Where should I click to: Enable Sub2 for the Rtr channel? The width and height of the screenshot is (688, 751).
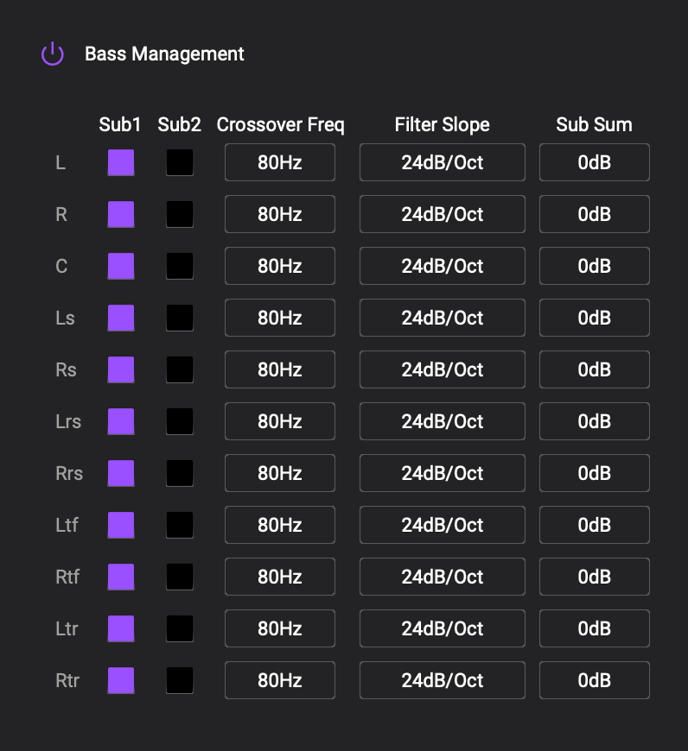pyautogui.click(x=180, y=680)
